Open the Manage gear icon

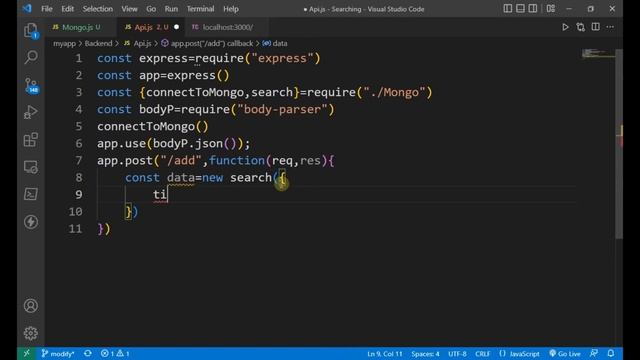click(31, 333)
